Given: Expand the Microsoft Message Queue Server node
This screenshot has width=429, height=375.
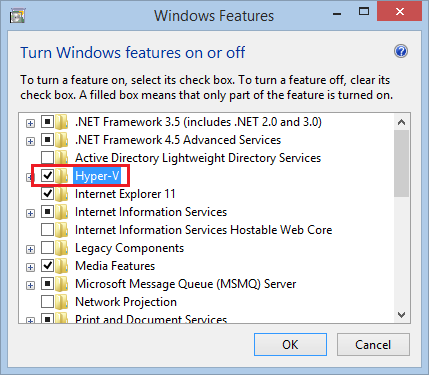Looking at the screenshot, I should 30,285.
